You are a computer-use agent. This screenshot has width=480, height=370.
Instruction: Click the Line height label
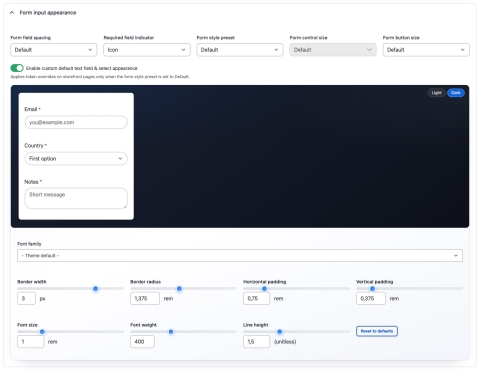pyautogui.click(x=256, y=325)
